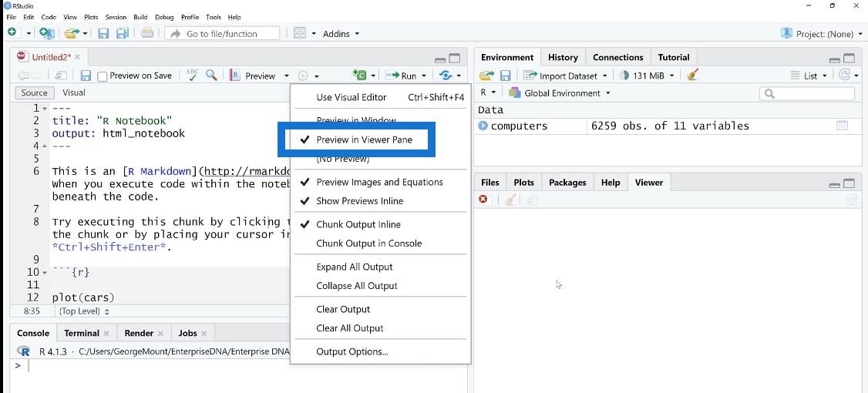Image resolution: width=868 pixels, height=393 pixels.
Task: Switch editor to Visual mode
Action: (74, 93)
